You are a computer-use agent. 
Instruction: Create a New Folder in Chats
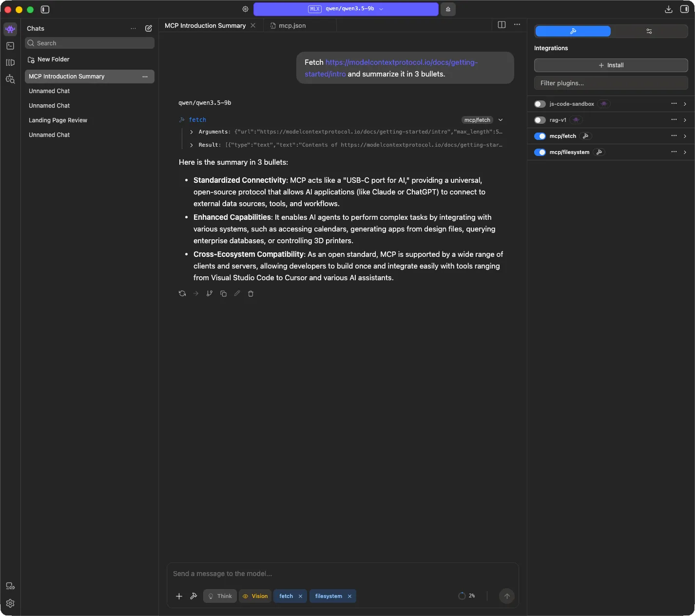pyautogui.click(x=49, y=59)
